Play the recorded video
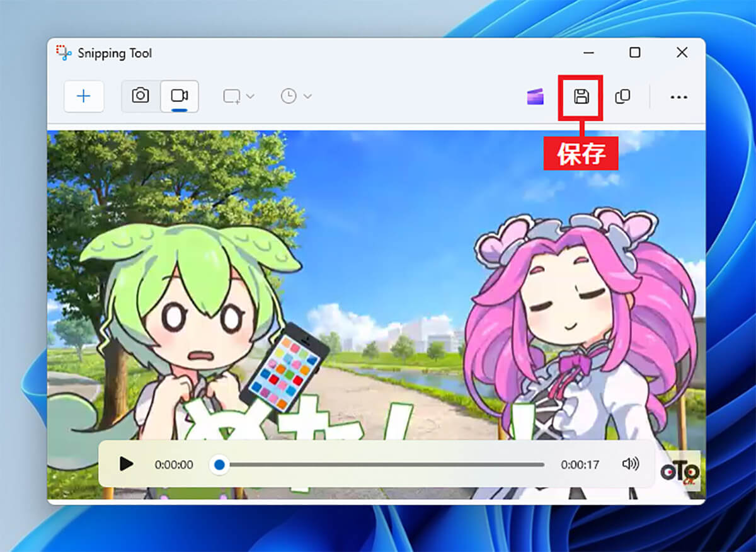The image size is (756, 552). [x=127, y=464]
